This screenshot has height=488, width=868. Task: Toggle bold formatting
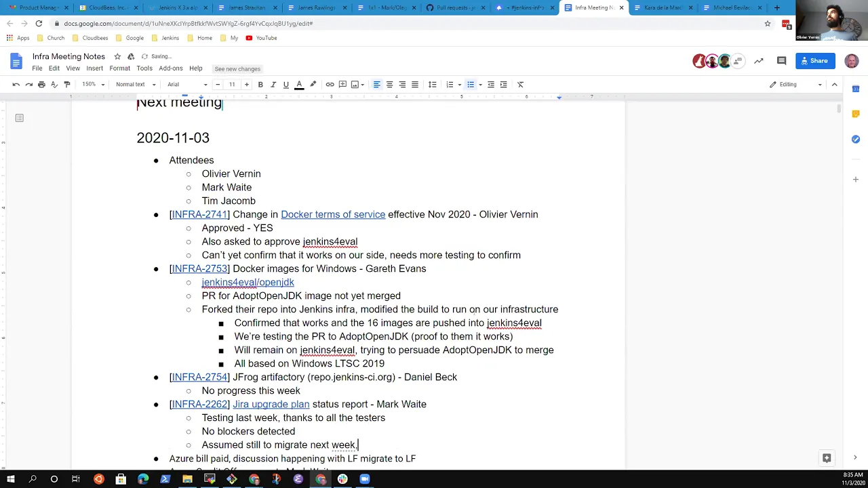260,85
